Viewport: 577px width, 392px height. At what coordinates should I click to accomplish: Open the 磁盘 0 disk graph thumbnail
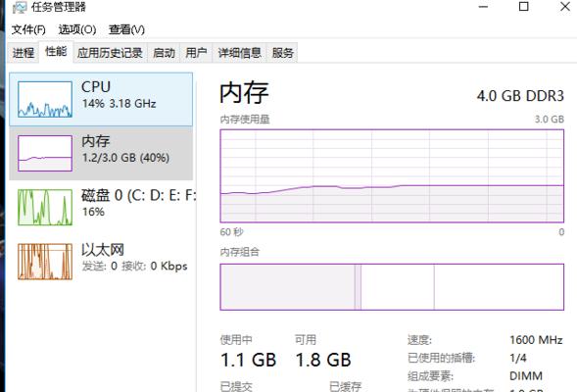45,207
